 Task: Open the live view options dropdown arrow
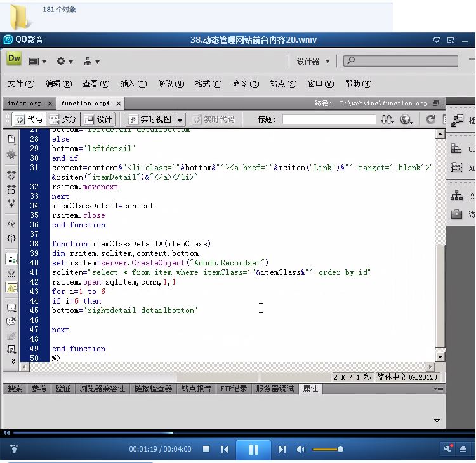(x=180, y=119)
